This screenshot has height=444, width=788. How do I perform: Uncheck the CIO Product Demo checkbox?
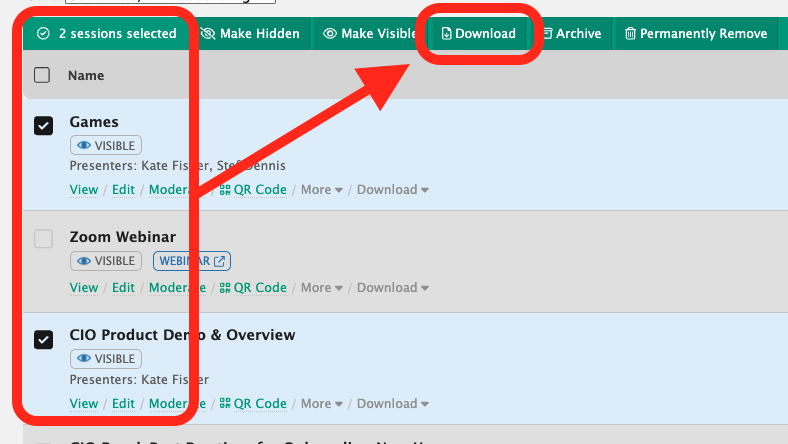(44, 339)
